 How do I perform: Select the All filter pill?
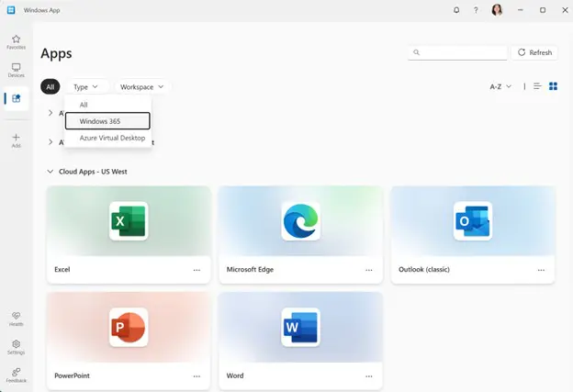[x=51, y=86]
